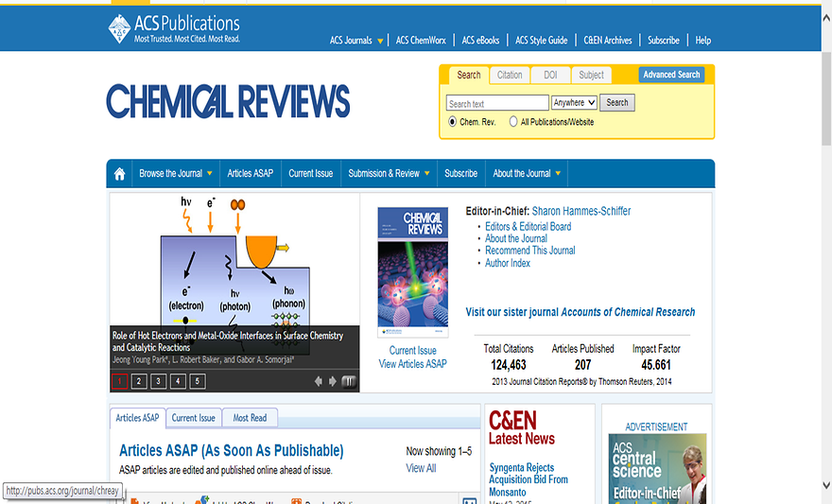Click the ACS Publications logo
This screenshot has width=832, height=504.
(x=174, y=28)
